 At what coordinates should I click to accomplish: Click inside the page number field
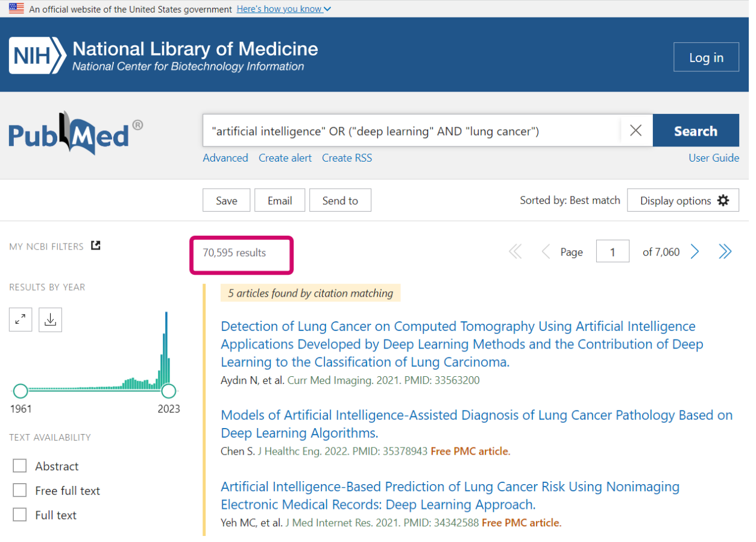(613, 251)
